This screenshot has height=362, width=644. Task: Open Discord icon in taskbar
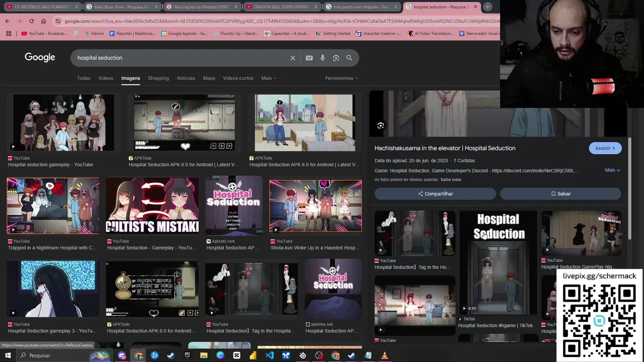[122, 355]
